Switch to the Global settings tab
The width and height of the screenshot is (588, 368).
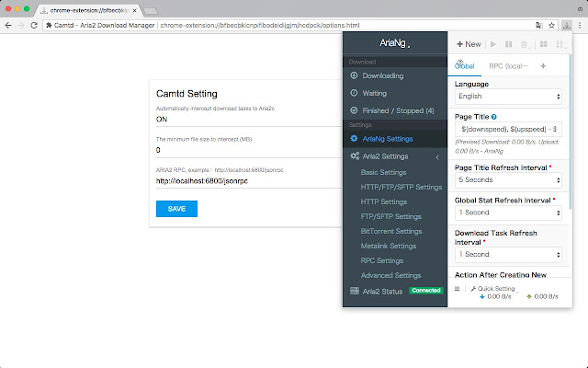[465, 66]
